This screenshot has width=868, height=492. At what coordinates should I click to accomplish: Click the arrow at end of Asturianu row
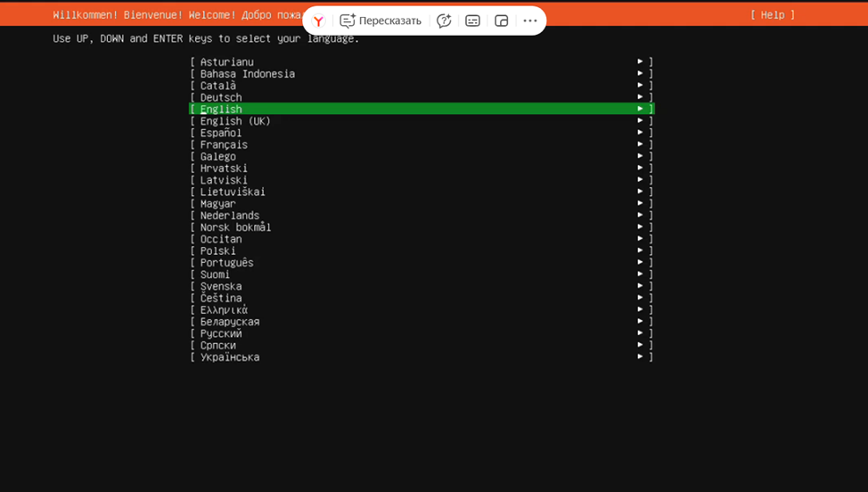coord(640,61)
